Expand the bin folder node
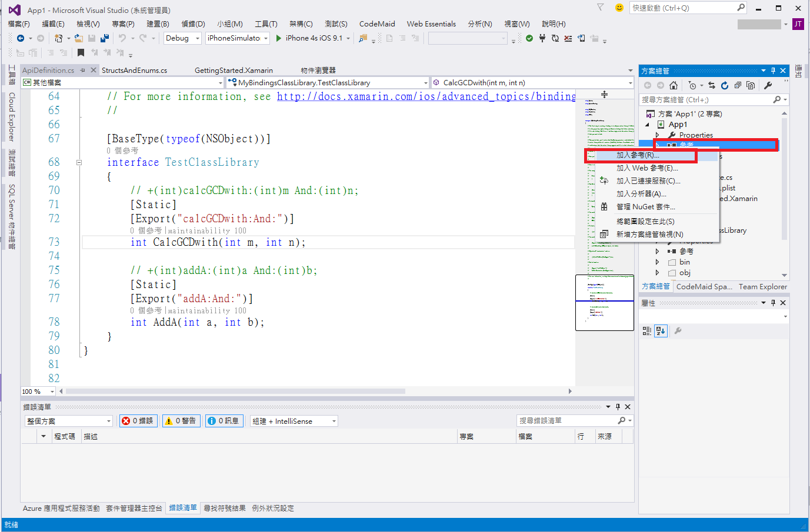Viewport: 810px width, 532px height. pos(658,262)
